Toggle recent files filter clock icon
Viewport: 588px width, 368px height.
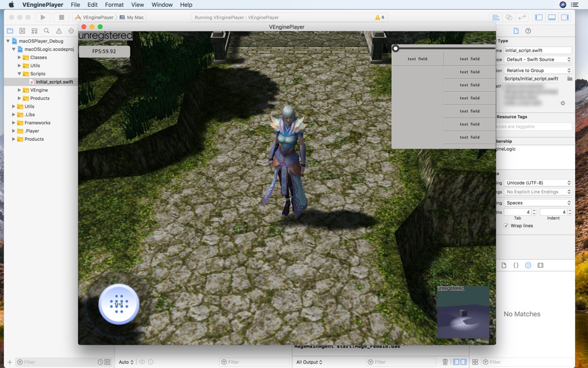pyautogui.click(x=100, y=362)
